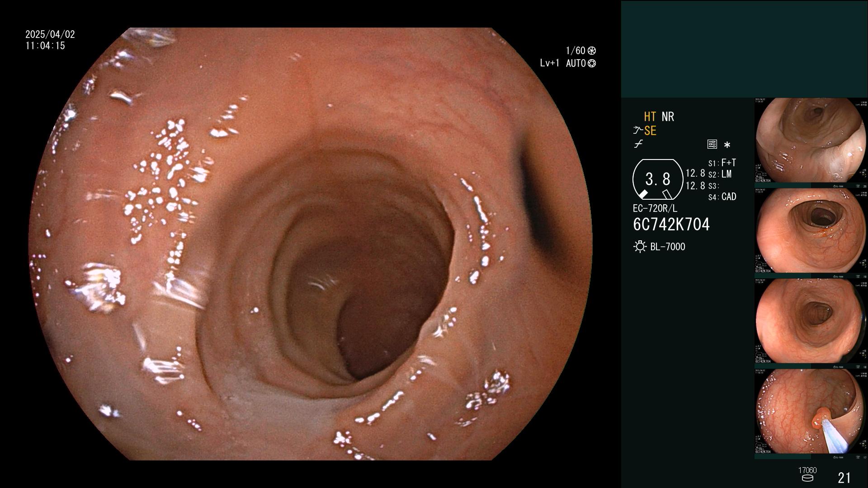Click the 1/60 shutter value
The width and height of the screenshot is (868, 488).
tap(576, 51)
